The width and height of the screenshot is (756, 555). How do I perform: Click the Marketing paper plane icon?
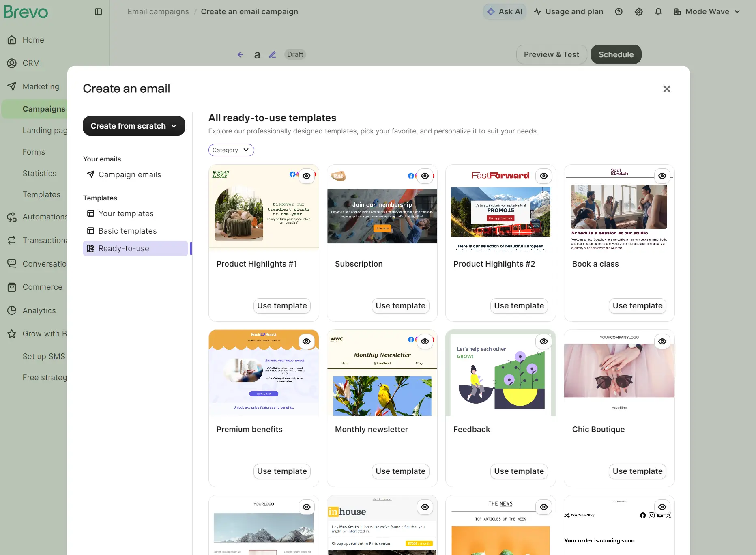[12, 86]
